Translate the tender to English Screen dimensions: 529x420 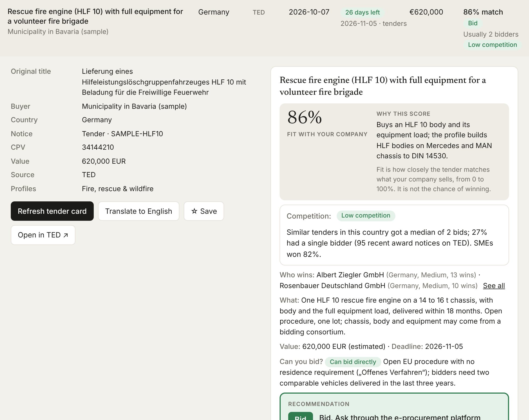[139, 211]
